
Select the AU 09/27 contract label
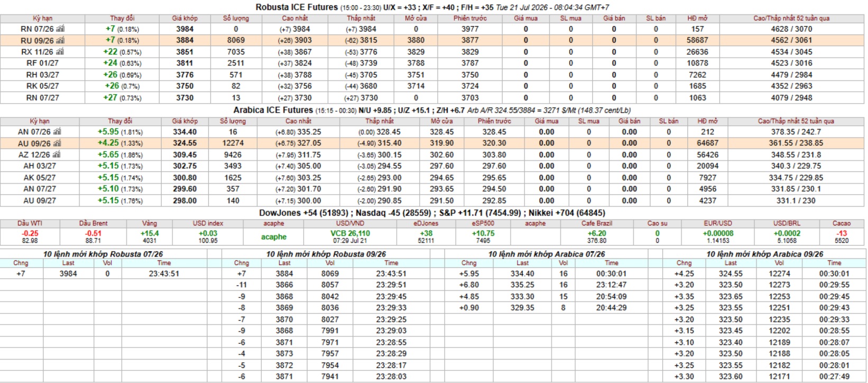click(40, 201)
